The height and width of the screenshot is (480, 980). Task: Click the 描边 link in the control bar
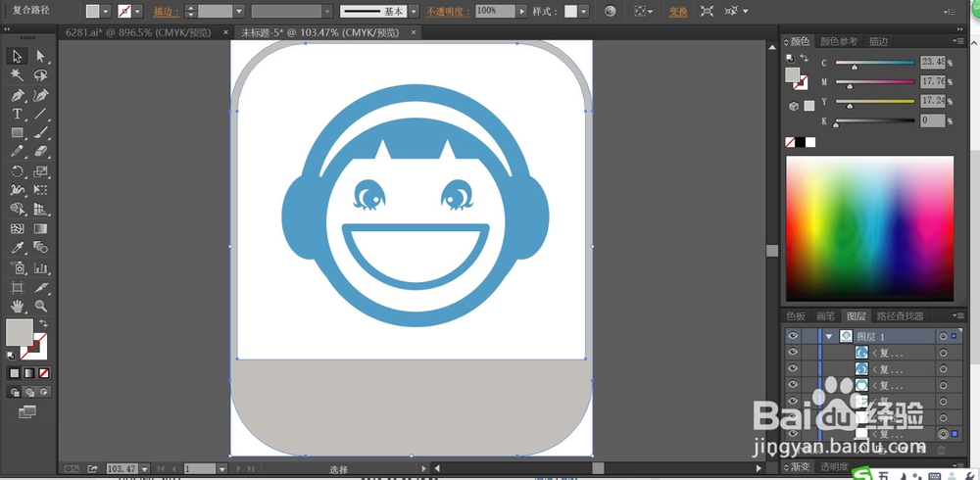pyautogui.click(x=166, y=11)
